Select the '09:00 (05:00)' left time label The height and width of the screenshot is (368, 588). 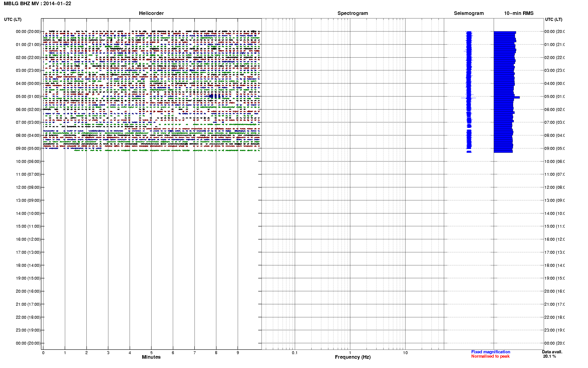point(28,148)
